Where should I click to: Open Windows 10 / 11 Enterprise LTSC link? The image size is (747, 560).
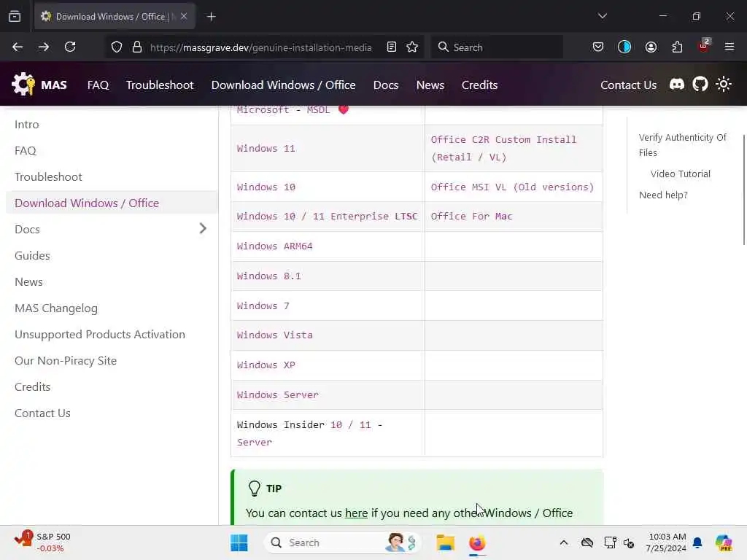click(328, 216)
